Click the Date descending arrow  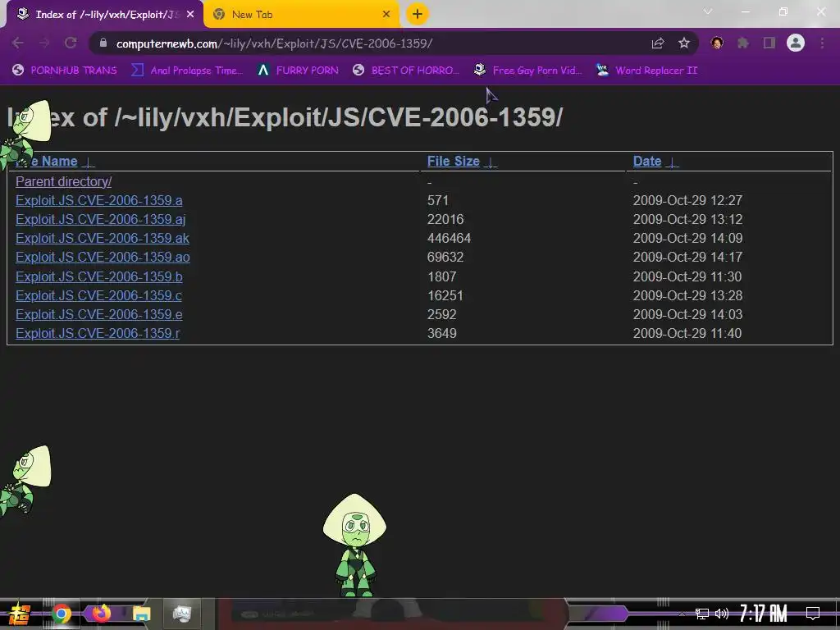click(672, 162)
